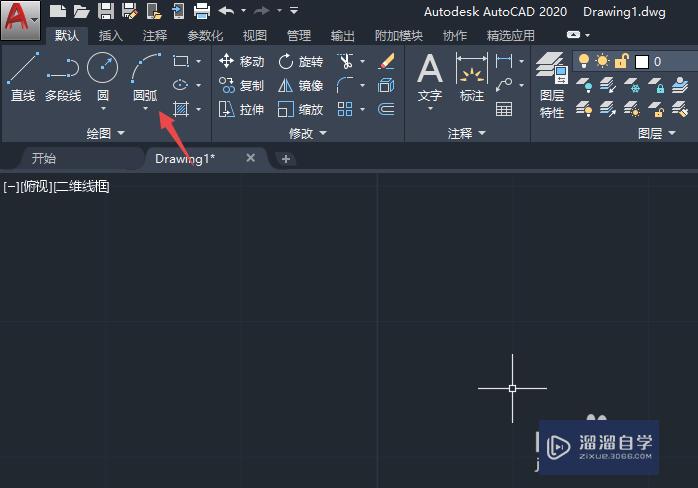
Task: Switch to the 输出 ribbon tab
Action: click(343, 35)
